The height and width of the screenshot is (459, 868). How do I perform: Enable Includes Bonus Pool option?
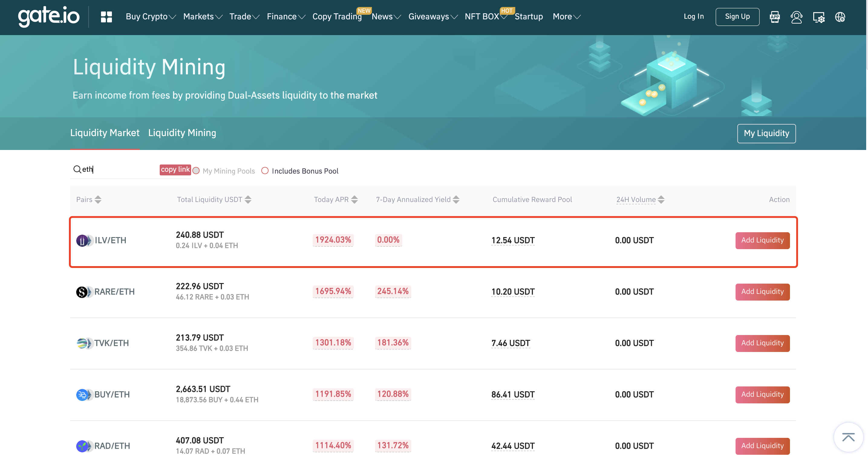[x=265, y=171]
